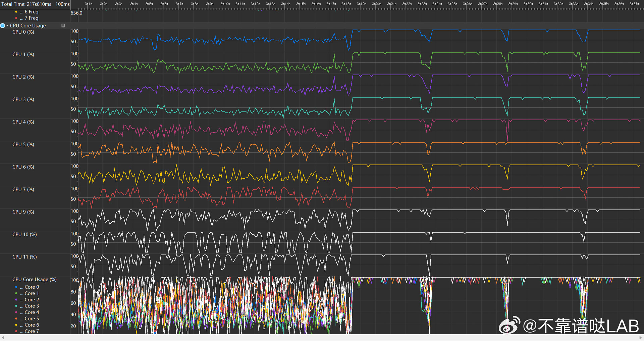
Task: Click the '... Core 1' legend entry
Action: (x=30, y=293)
